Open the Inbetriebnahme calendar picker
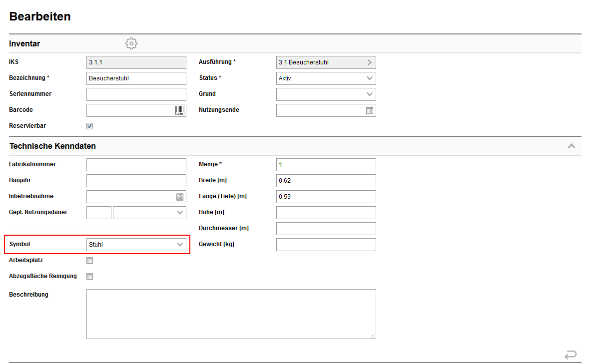The image size is (590, 364). (180, 197)
